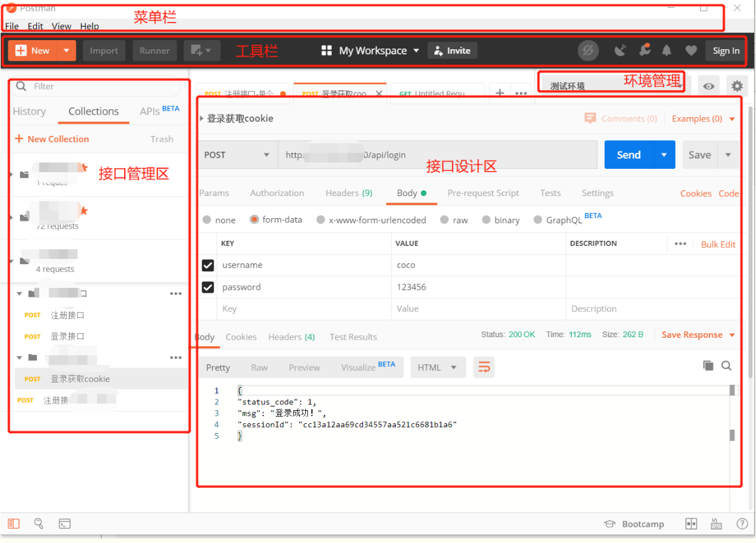756x543 pixels.
Task: Click the Import button
Action: (103, 50)
